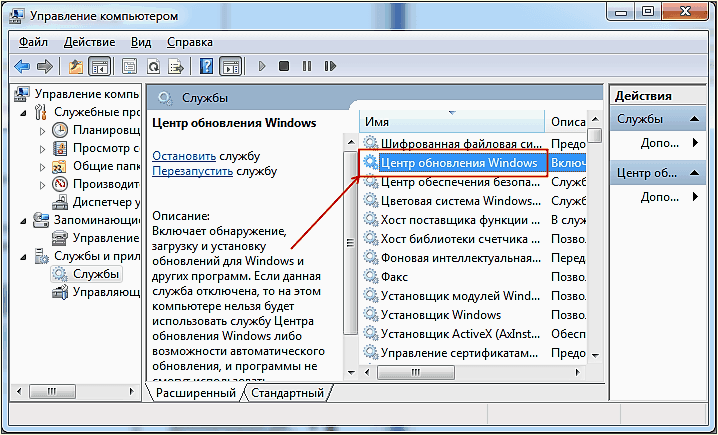Click the Производительность icon in tree
718x435 pixels.
[x=60, y=185]
